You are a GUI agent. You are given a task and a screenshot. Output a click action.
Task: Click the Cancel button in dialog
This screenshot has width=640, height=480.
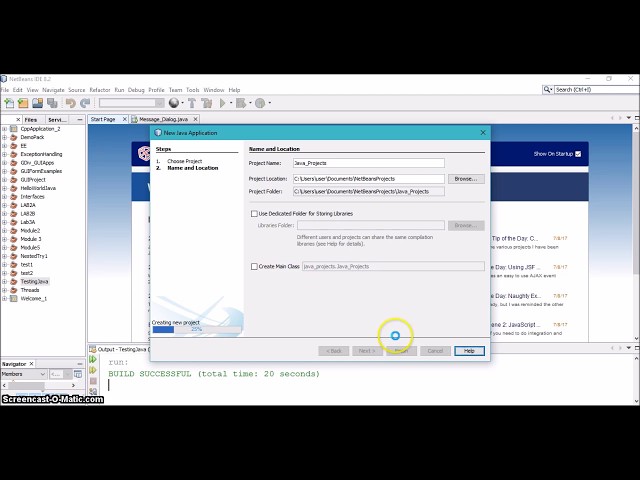435,351
